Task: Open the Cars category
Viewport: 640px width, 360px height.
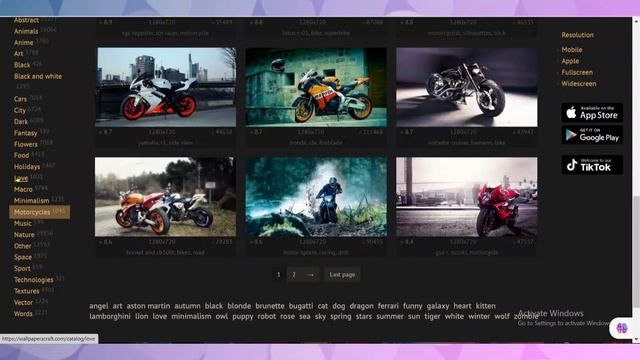Action: coord(20,99)
